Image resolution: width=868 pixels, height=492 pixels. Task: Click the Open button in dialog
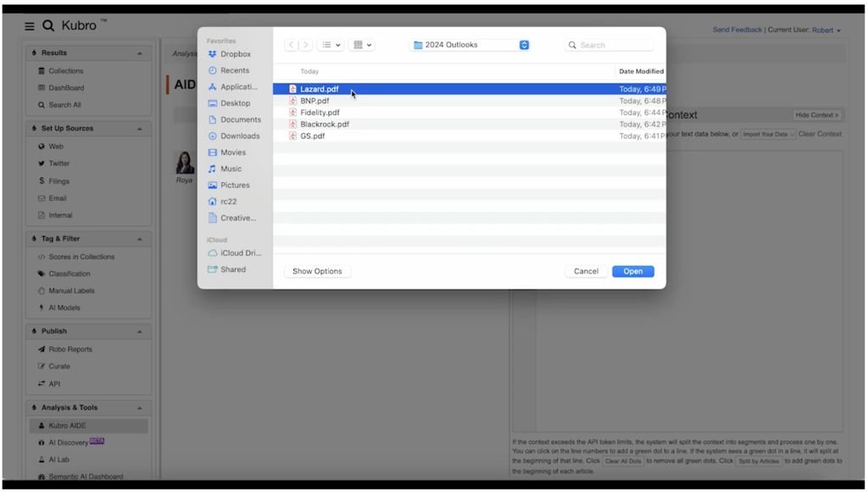click(x=632, y=272)
